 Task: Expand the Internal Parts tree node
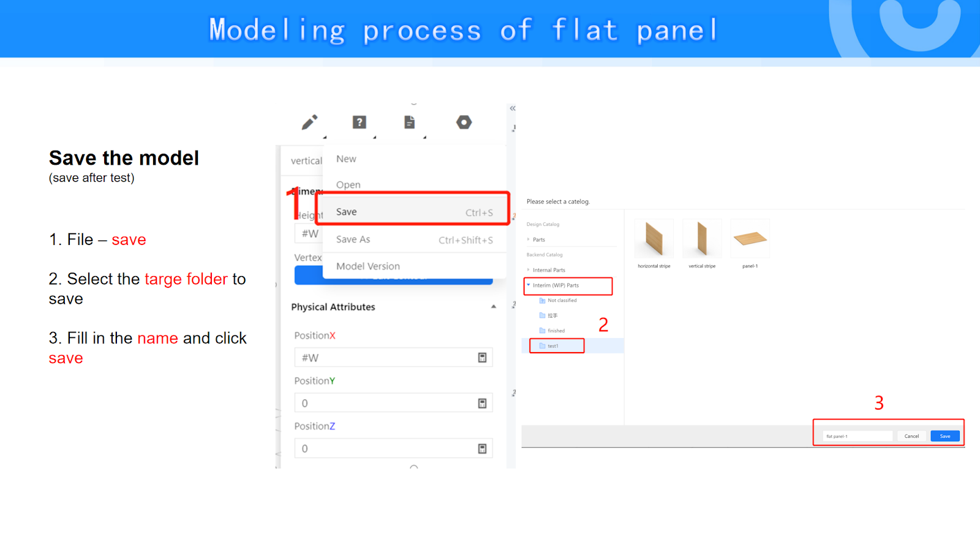(x=529, y=270)
